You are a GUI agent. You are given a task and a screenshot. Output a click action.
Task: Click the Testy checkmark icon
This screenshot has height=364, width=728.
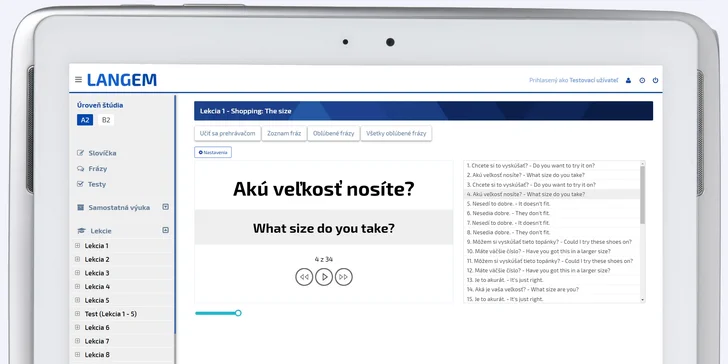click(x=80, y=184)
